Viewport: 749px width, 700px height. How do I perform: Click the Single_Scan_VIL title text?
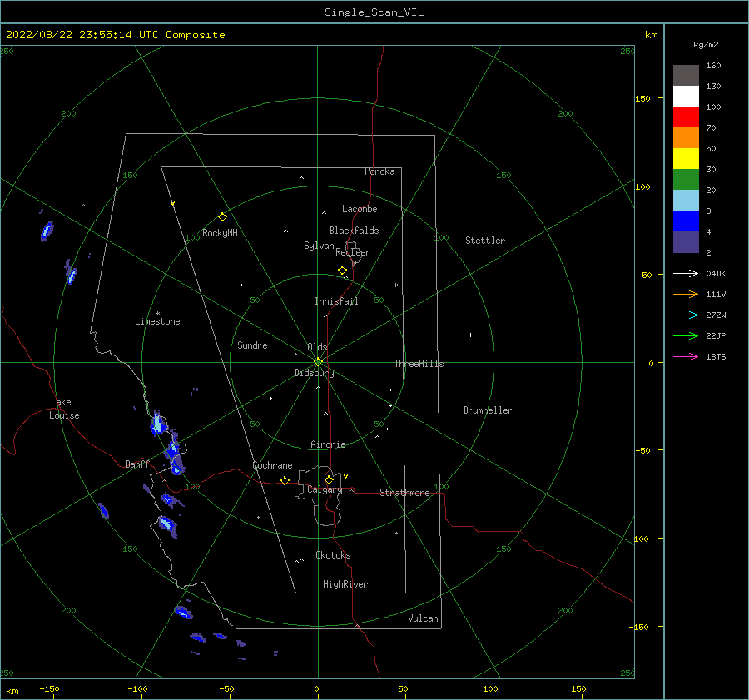[x=374, y=12]
